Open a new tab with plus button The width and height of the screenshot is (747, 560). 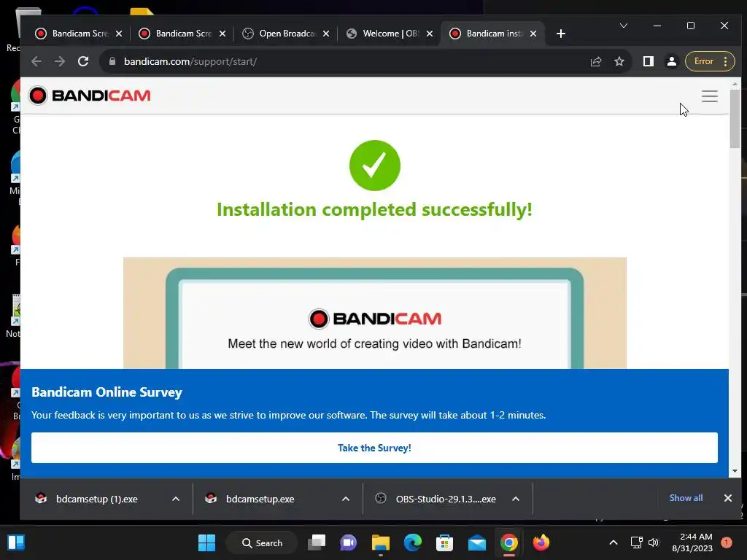(561, 34)
